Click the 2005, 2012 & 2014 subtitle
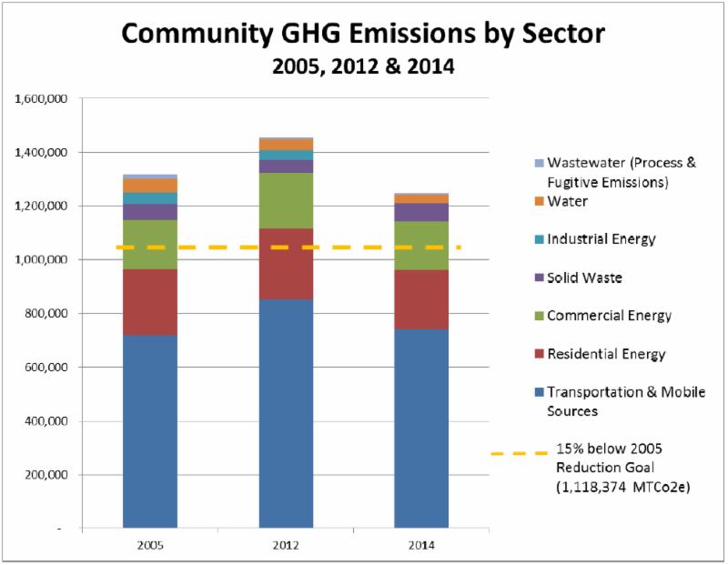The width and height of the screenshot is (728, 565). click(x=363, y=66)
